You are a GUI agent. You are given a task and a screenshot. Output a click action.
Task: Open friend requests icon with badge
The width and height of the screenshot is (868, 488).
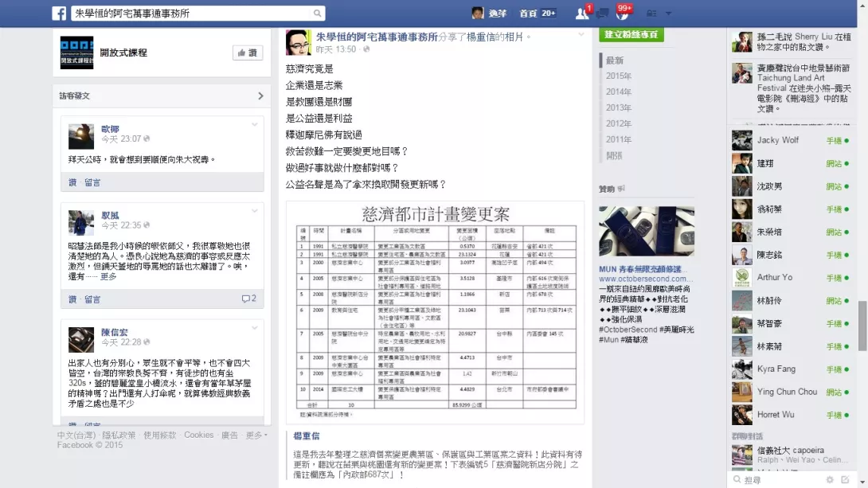click(x=582, y=14)
